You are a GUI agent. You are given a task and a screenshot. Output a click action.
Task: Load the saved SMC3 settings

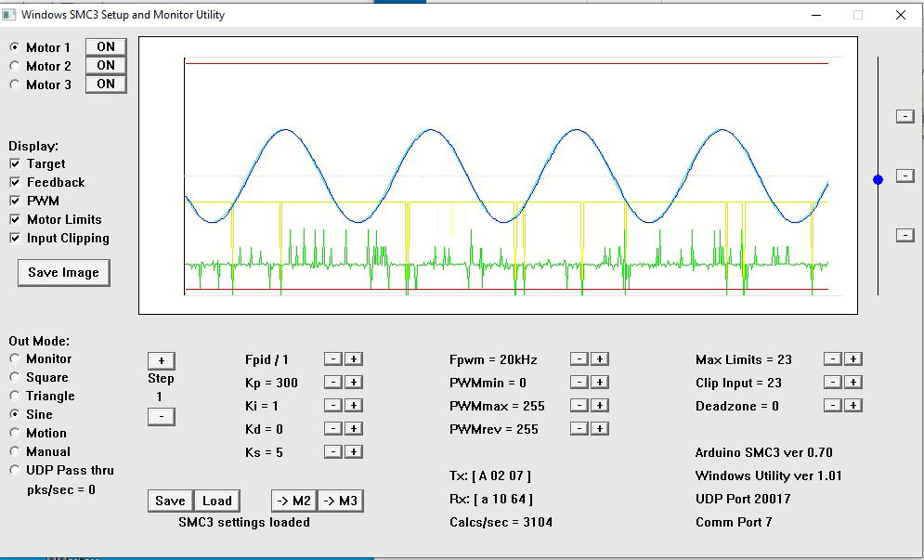[216, 501]
